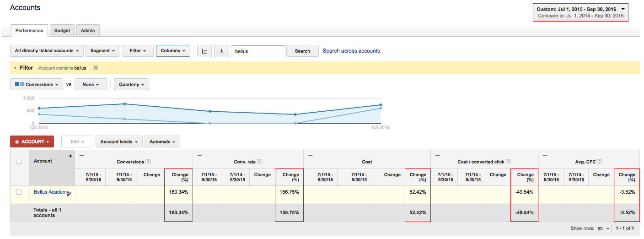This screenshot has height=239, width=644.
Task: Collapse the Conversions column group minus icon
Action: point(81,155)
